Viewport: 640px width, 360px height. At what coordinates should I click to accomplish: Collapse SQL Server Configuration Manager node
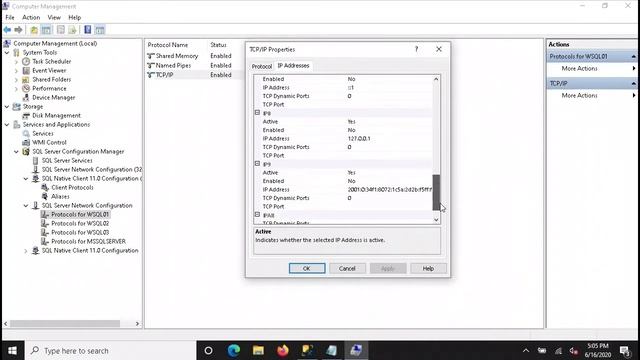coord(16,151)
